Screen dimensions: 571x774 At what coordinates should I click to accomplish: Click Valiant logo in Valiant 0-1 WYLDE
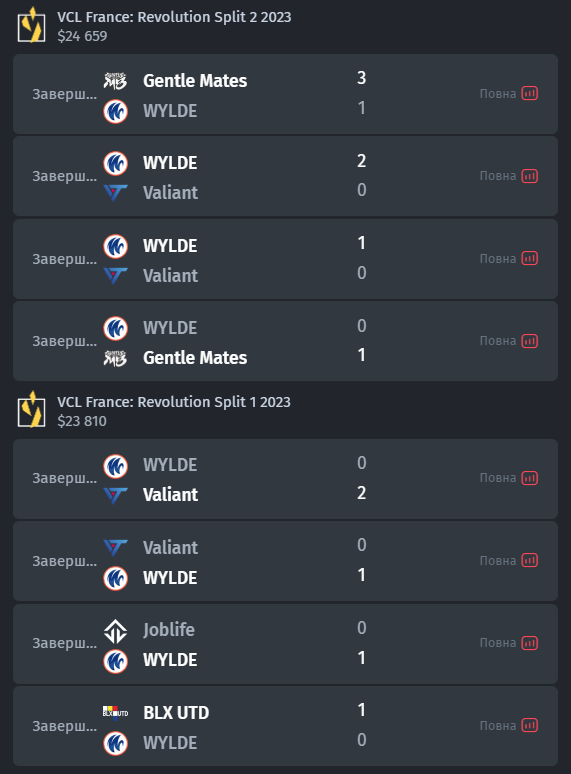tap(115, 547)
